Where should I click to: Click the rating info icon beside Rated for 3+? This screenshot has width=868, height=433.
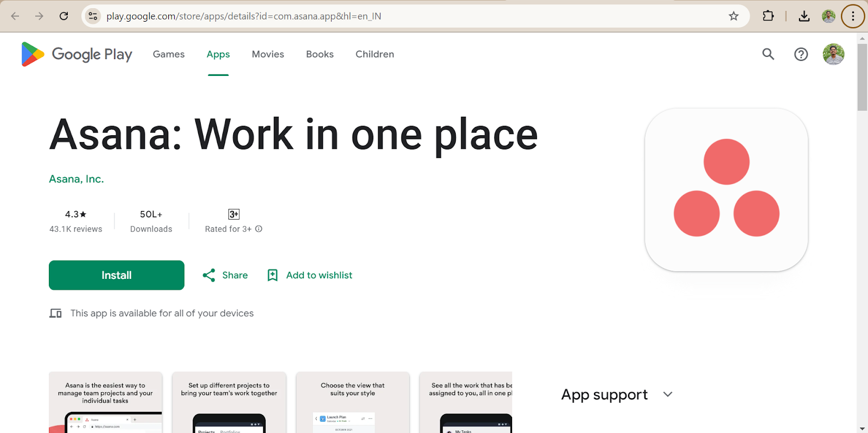click(259, 229)
